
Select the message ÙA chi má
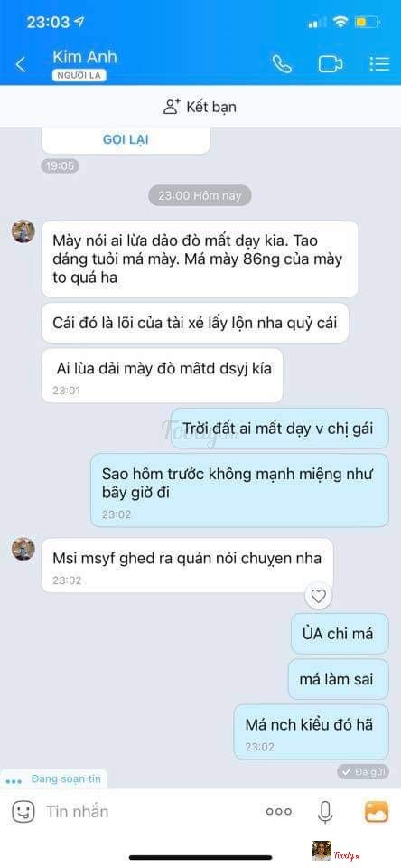point(340,633)
